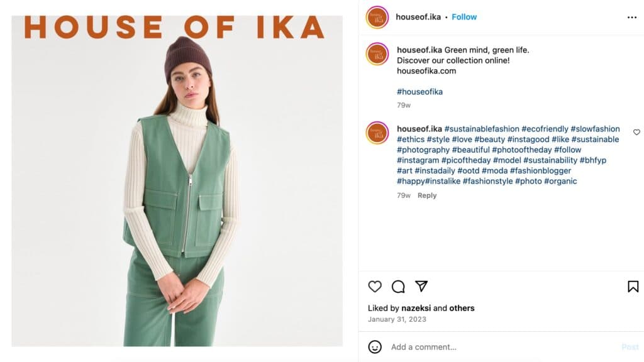
Task: Follow the houseof.ika account
Action: (x=464, y=17)
